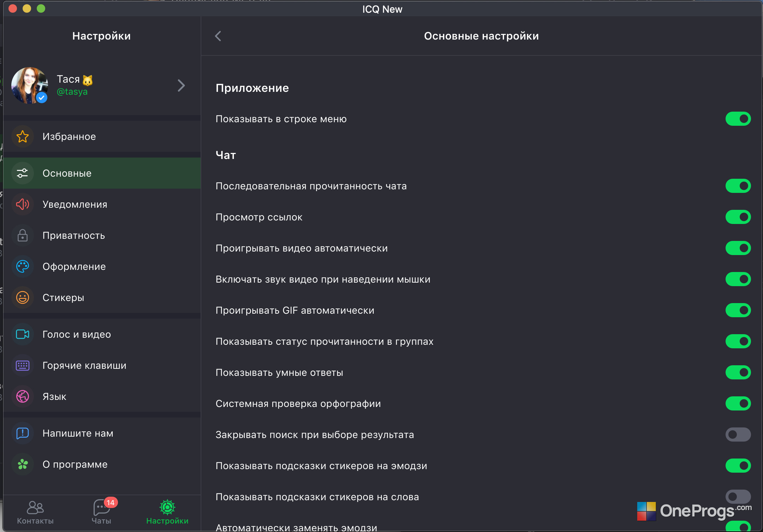Click the Контакты people icon

(x=35, y=508)
